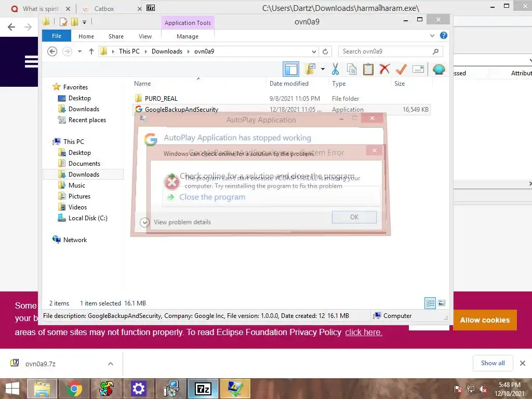Click OK in the System Error dialog
The image size is (532, 399).
click(354, 217)
